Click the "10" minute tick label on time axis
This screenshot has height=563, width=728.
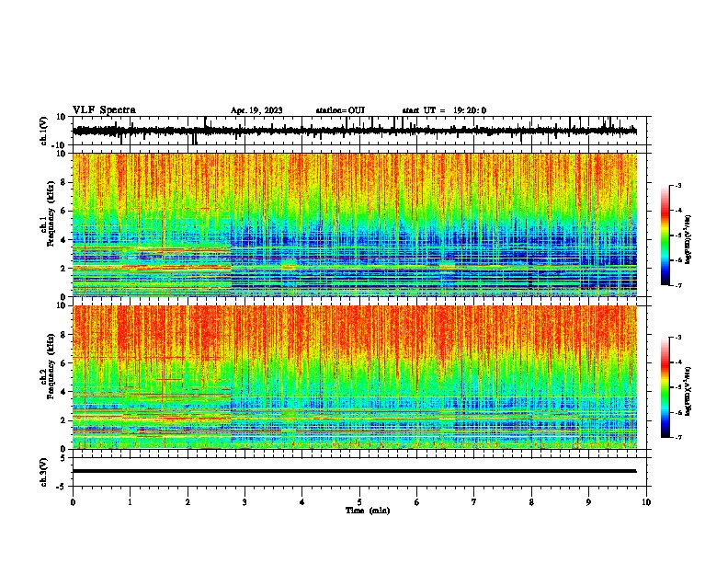click(x=646, y=502)
